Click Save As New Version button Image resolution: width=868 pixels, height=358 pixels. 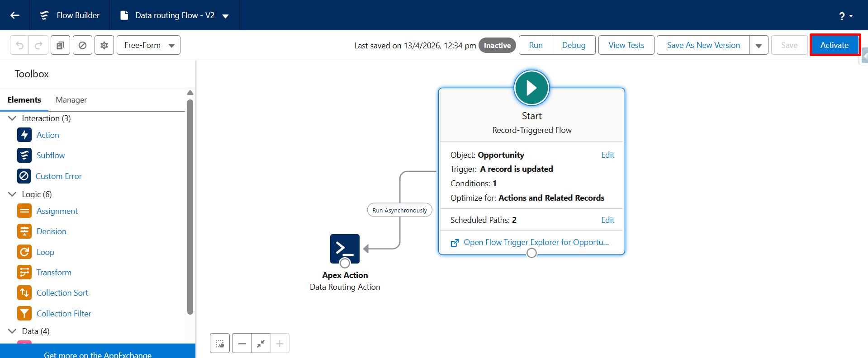pyautogui.click(x=703, y=45)
